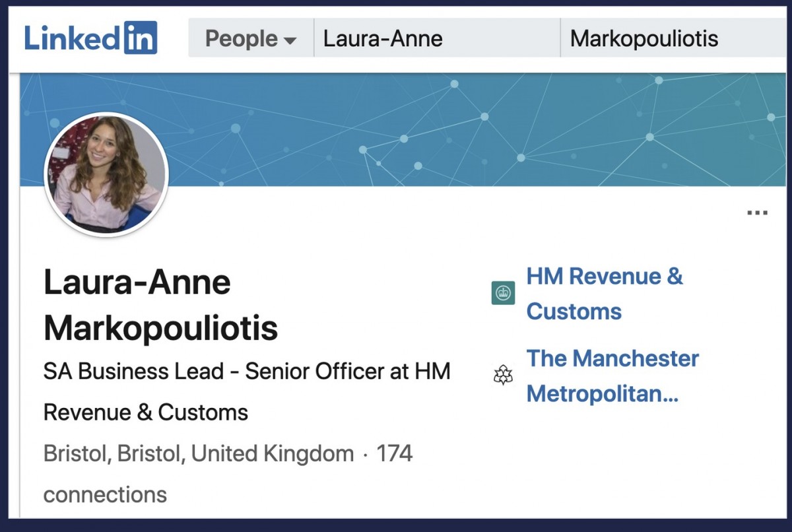Click the Bristol, United Kingdom location text
The height and width of the screenshot is (532, 792).
click(199, 454)
